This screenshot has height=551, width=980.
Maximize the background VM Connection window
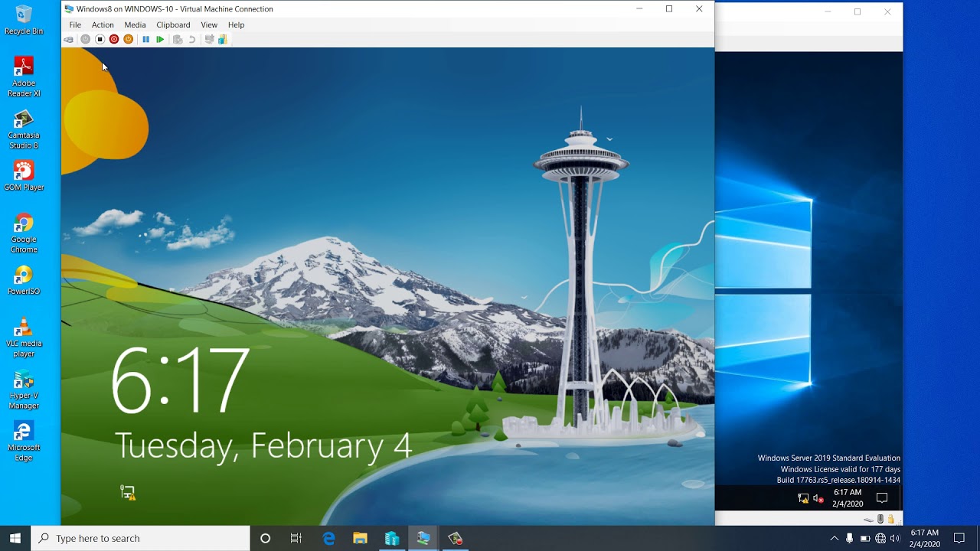tap(857, 11)
